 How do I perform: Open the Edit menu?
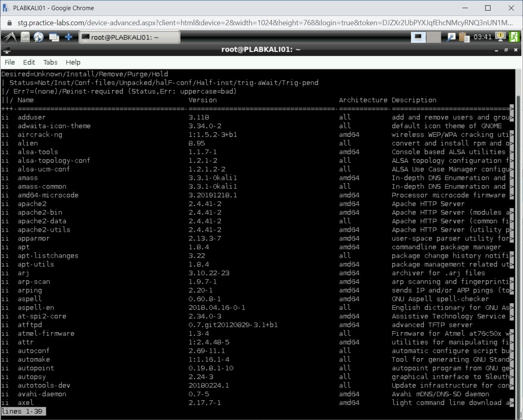pos(29,62)
